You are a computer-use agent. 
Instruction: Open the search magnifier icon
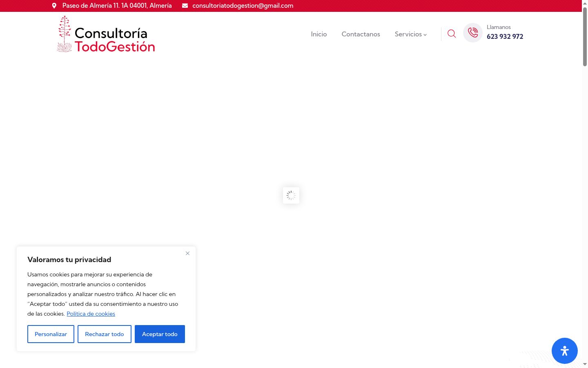[x=452, y=34]
